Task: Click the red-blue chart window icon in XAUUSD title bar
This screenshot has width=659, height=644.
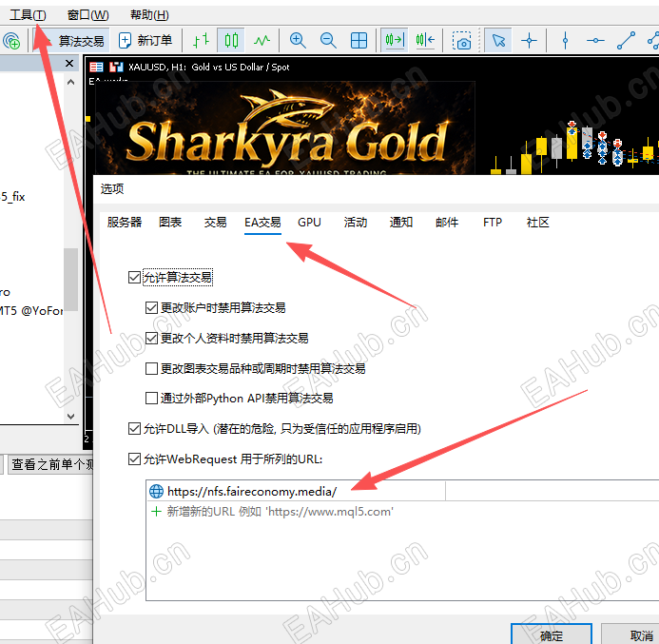Action: tap(96, 68)
